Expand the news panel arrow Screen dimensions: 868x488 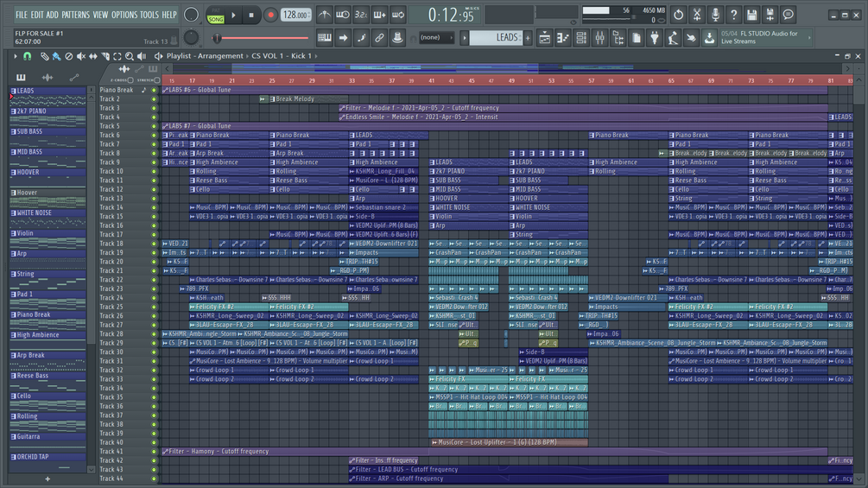point(809,38)
